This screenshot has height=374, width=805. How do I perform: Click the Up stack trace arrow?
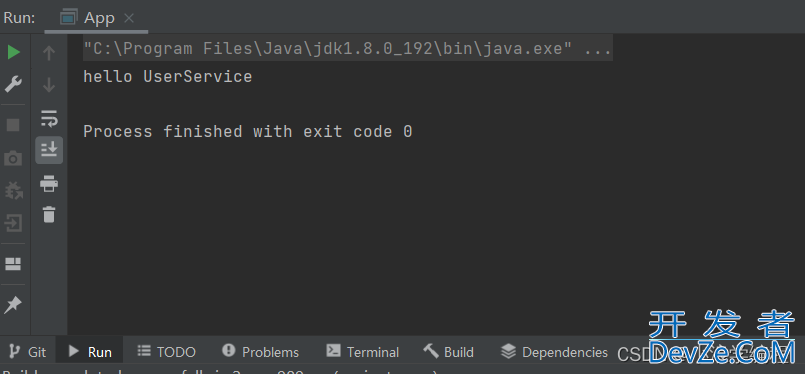49,52
